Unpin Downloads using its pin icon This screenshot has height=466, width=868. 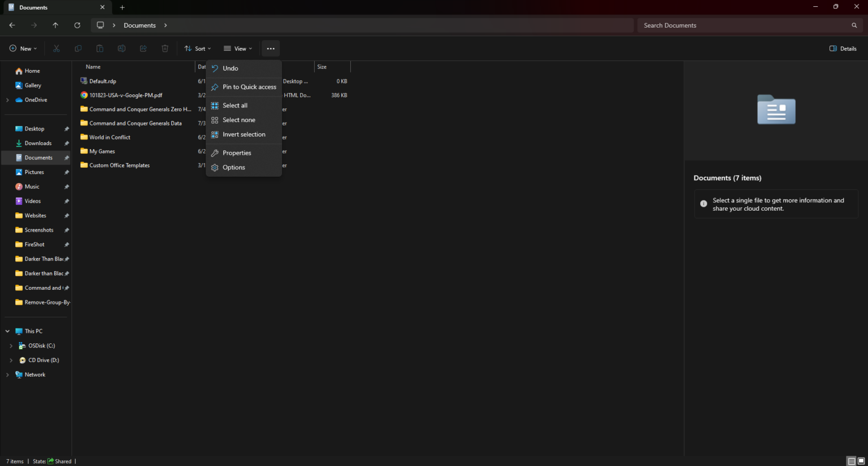pos(66,143)
